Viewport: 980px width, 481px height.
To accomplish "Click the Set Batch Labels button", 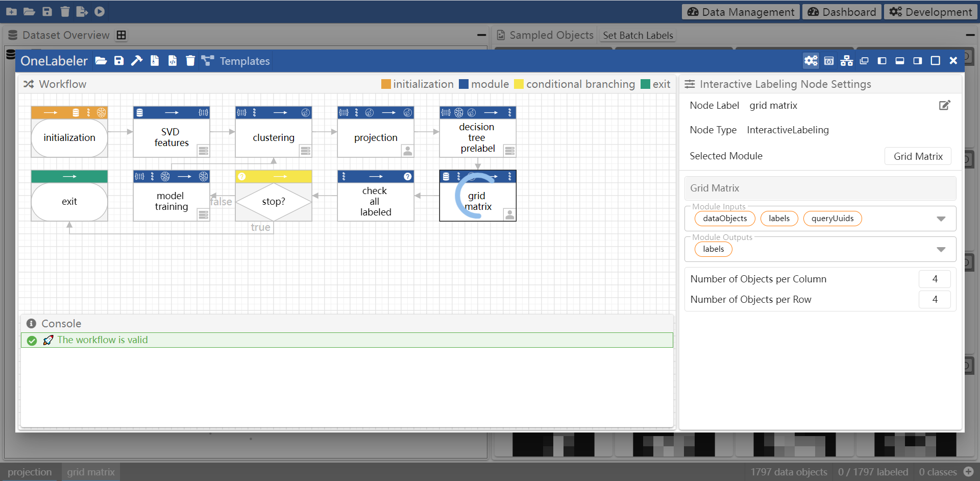I will click(638, 35).
